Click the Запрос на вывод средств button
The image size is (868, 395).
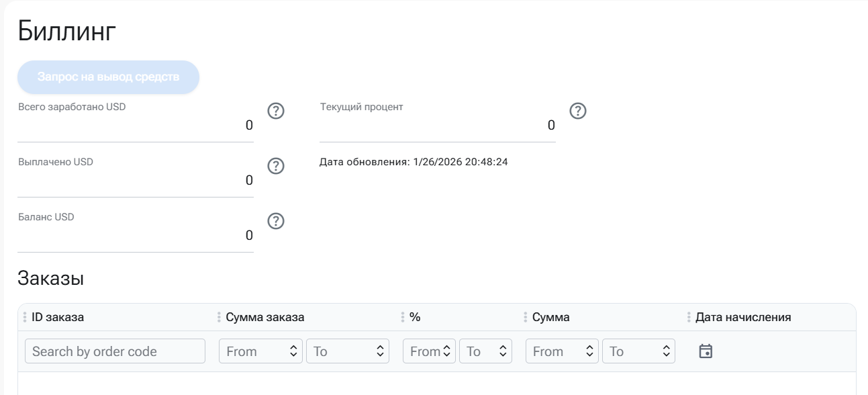(x=108, y=77)
